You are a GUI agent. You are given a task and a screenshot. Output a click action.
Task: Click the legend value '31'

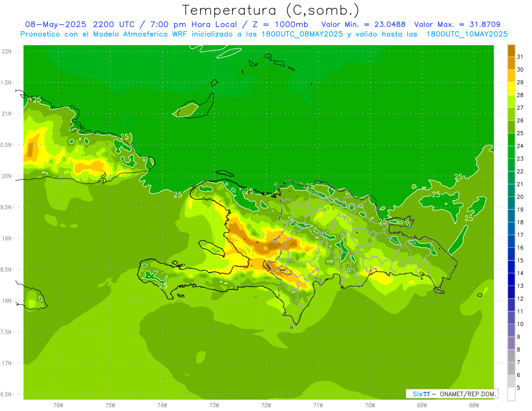tap(520, 57)
